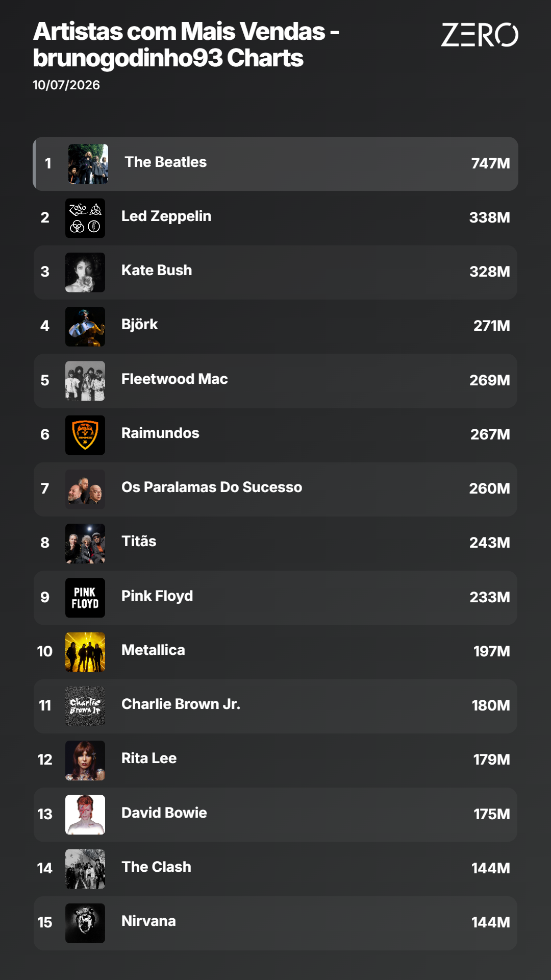Click David Bowie's Aladdin Sane image
This screenshot has width=551, height=980.
point(85,815)
